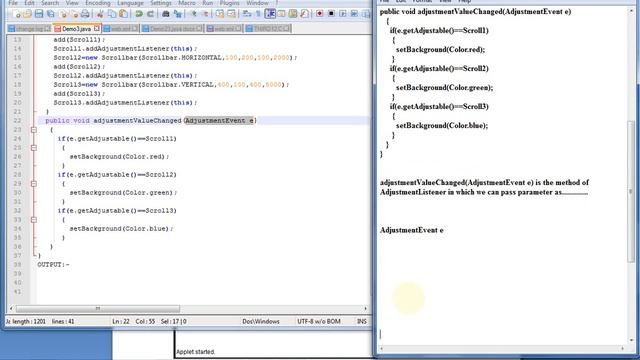Undo the last edit in Notepad++
Image resolution: width=640 pixels, height=360 pixels.
pos(139,14)
